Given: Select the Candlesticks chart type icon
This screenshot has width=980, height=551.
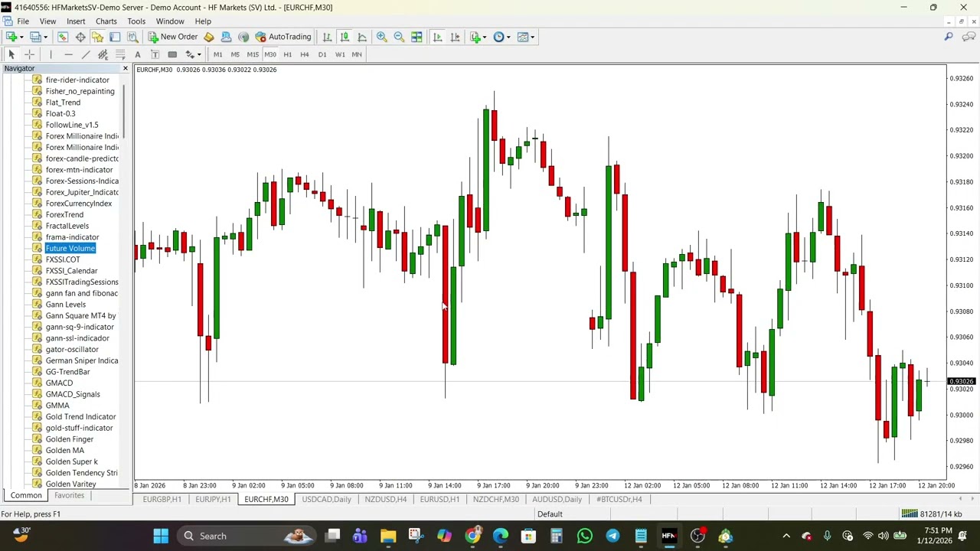Looking at the screenshot, I should 345,37.
